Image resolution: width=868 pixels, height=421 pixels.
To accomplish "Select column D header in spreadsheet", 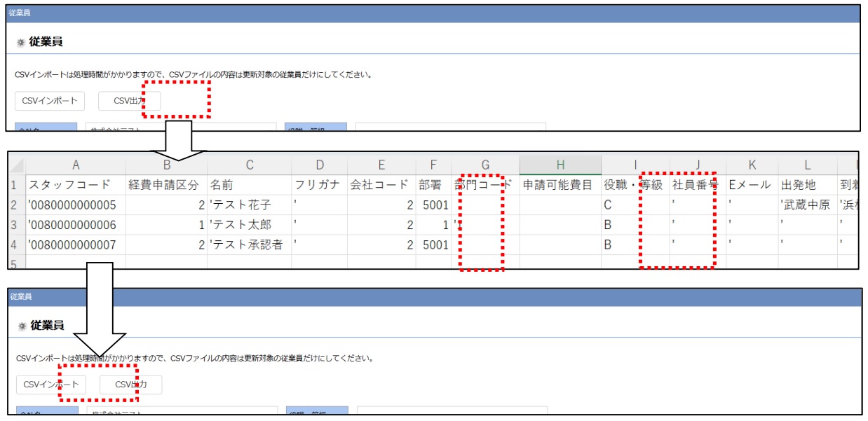I will (x=319, y=165).
